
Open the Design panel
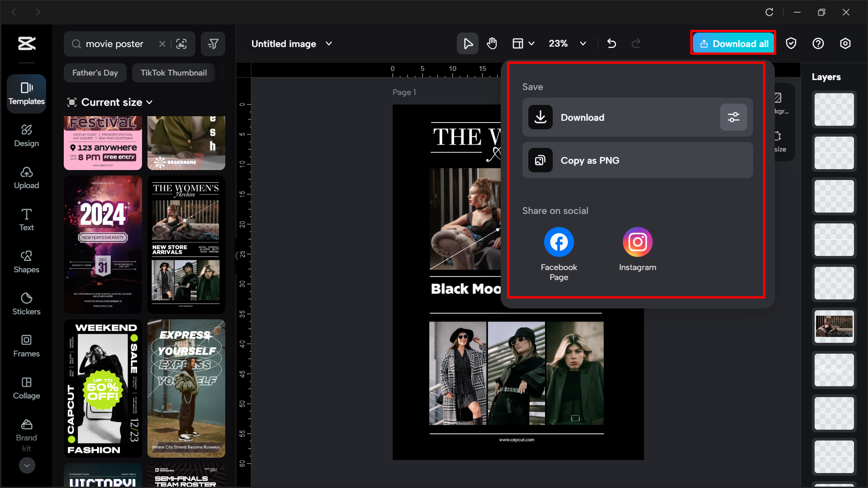(x=27, y=136)
